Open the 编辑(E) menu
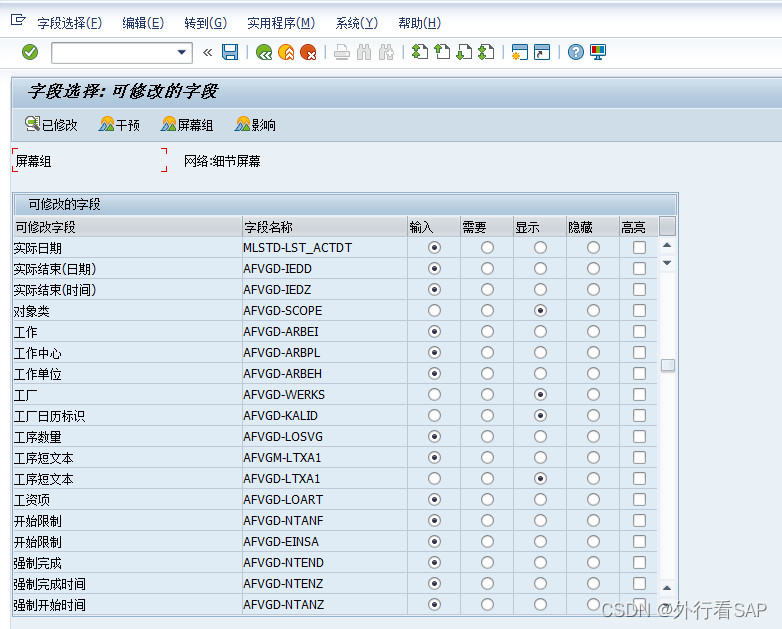This screenshot has width=782, height=629. pyautogui.click(x=143, y=23)
